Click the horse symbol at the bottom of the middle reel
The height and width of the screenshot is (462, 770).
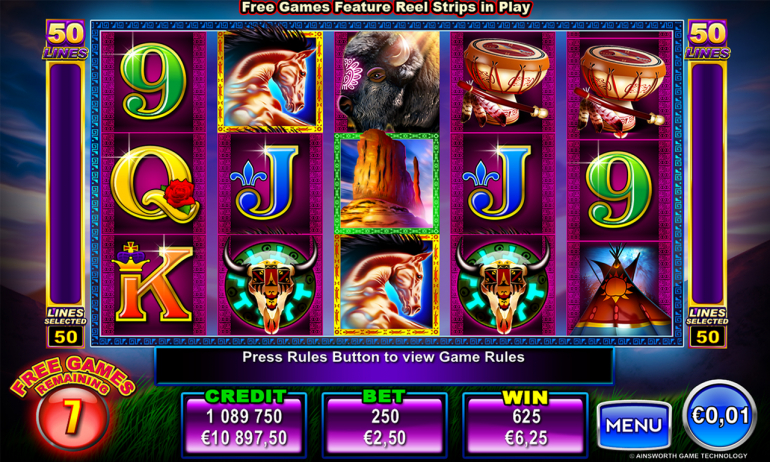387,285
